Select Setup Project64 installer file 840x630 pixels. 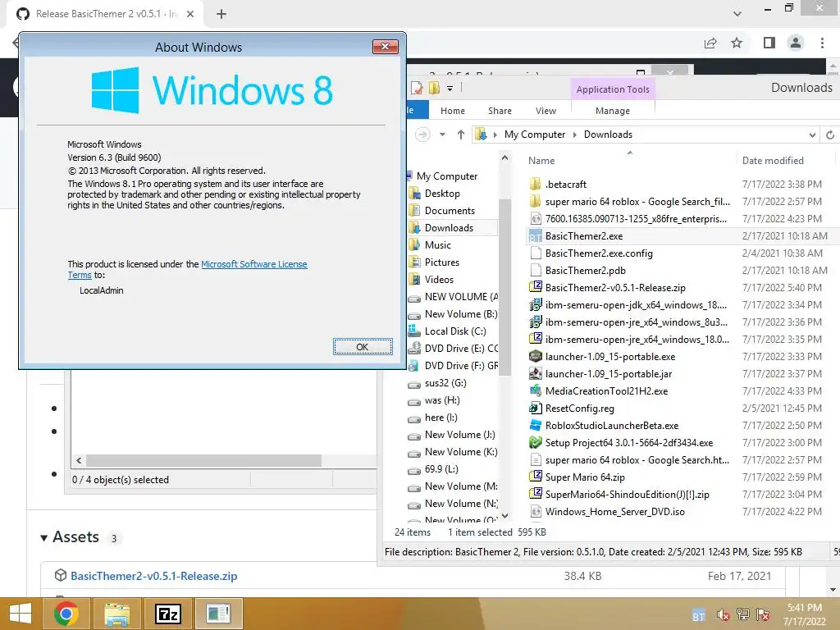(629, 442)
